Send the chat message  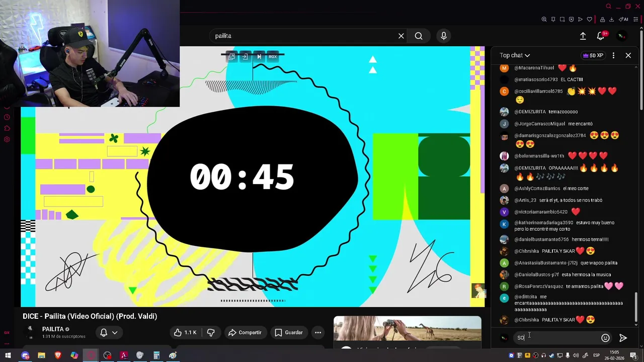(x=623, y=338)
